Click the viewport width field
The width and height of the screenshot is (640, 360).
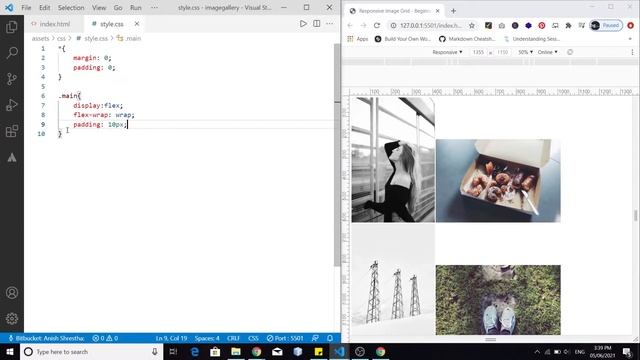click(478, 52)
